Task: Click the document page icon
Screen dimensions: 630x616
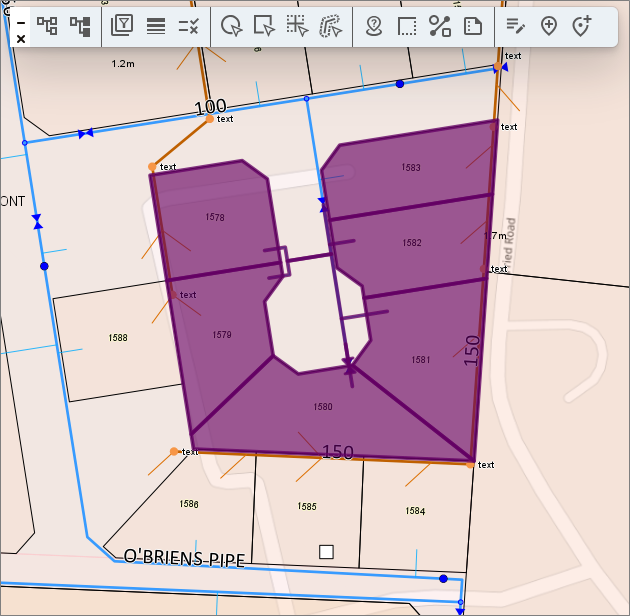Action: 473,26
